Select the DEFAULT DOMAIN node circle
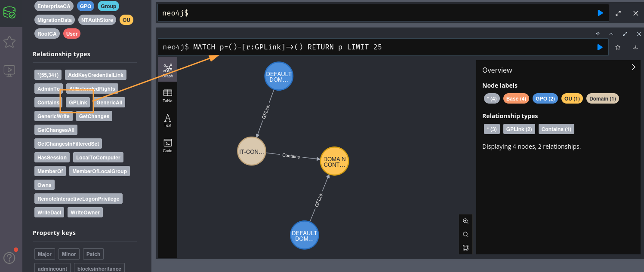 point(278,76)
